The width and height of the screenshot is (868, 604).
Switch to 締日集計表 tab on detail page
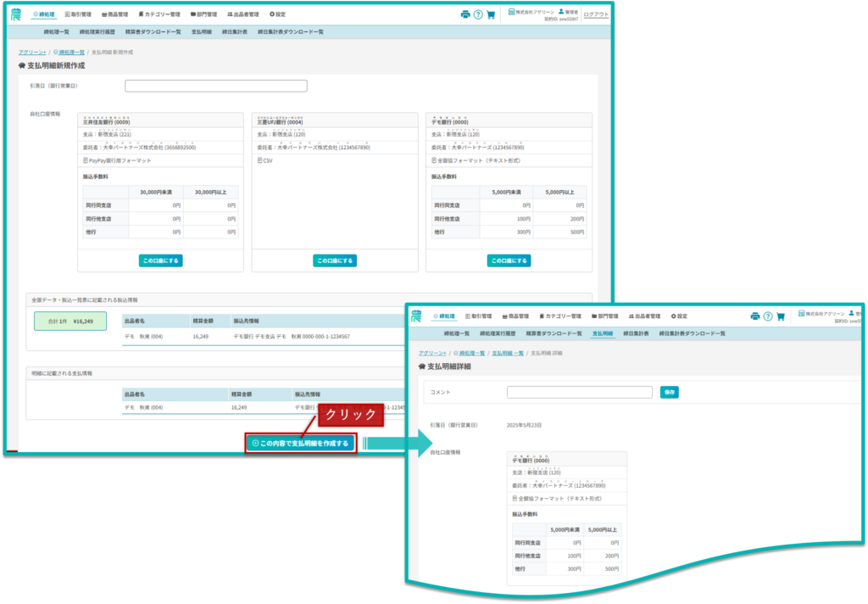[x=636, y=333]
